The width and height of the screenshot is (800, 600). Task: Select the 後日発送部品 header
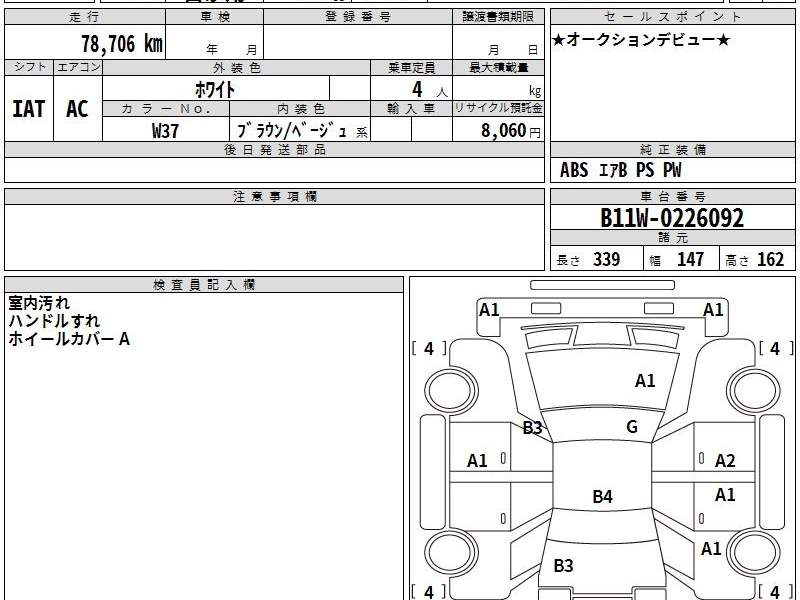274,149
